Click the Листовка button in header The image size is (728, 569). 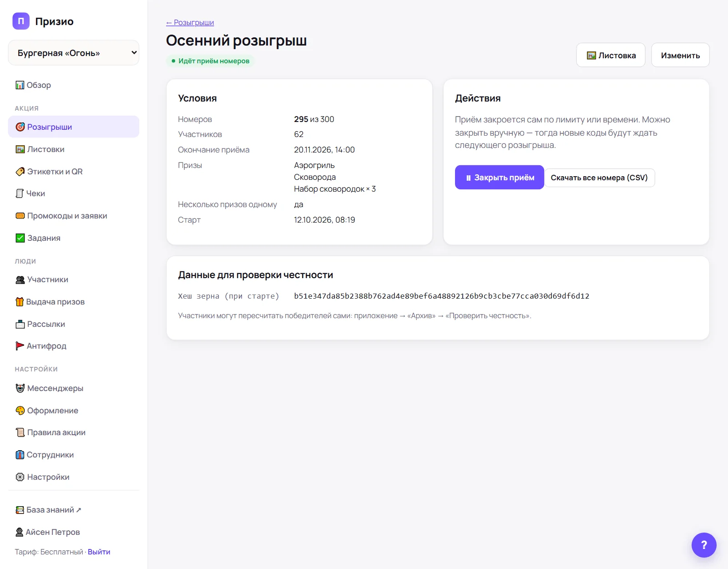611,55
